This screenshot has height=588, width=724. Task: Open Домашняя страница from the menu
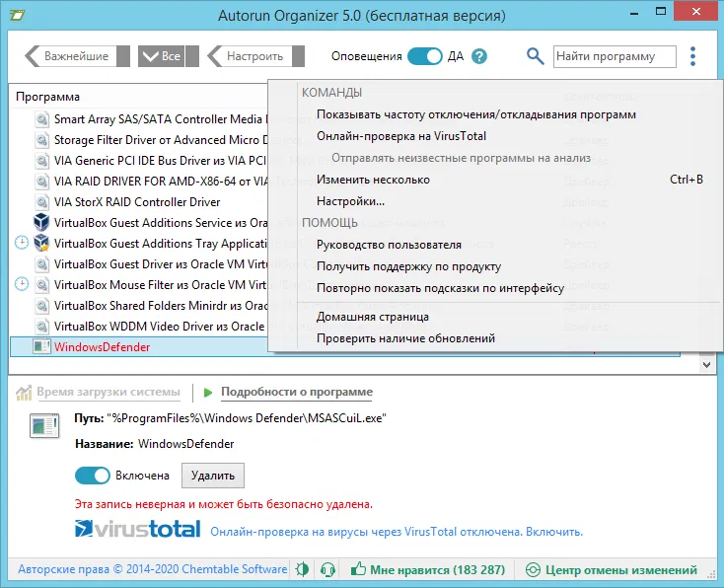(373, 317)
